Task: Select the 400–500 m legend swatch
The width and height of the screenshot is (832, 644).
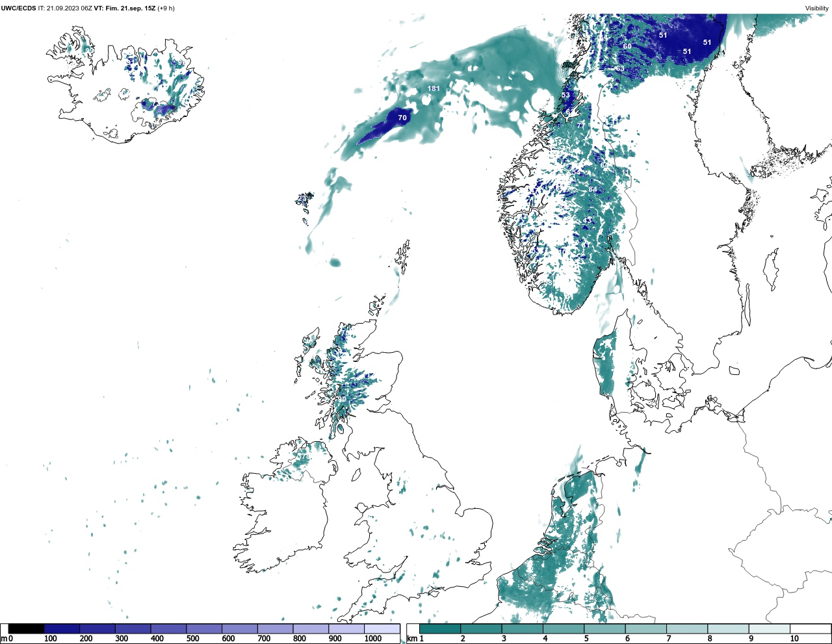Action: [x=168, y=628]
